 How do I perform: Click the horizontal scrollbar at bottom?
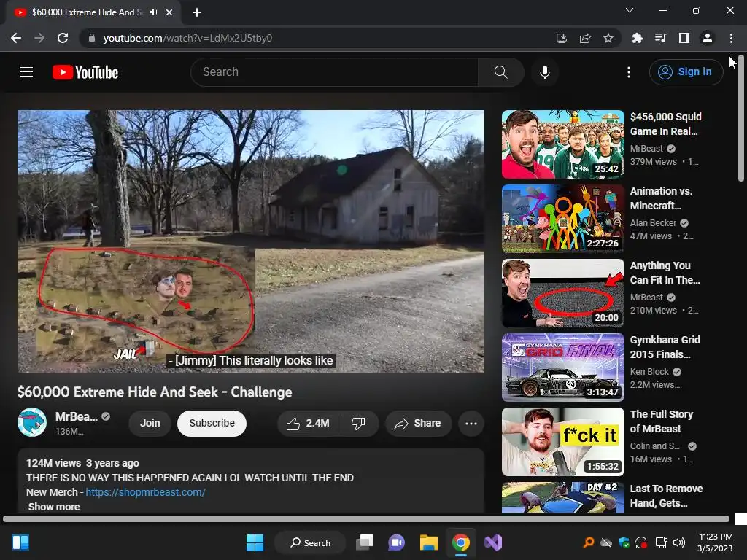[x=366, y=518]
